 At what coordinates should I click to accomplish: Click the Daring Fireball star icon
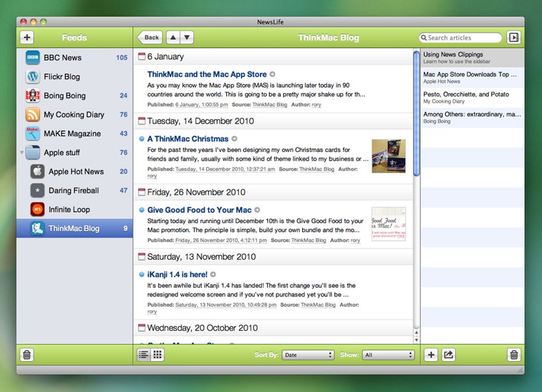[x=37, y=191]
